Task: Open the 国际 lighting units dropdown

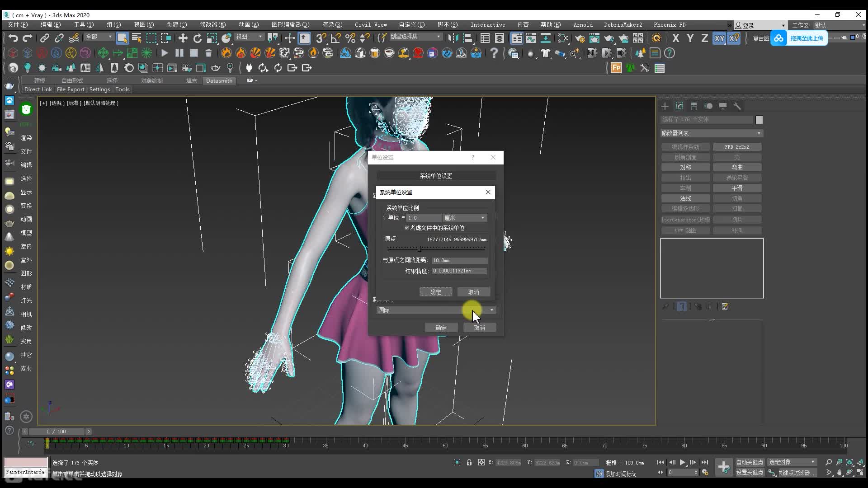Action: (x=436, y=310)
